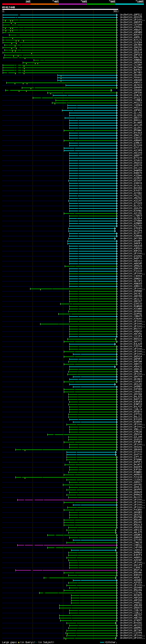Select hit UniRef100_A7PP61

[131, 27]
